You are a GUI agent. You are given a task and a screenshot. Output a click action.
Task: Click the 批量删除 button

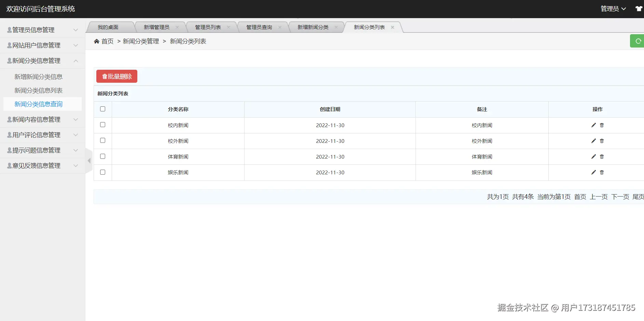(117, 76)
